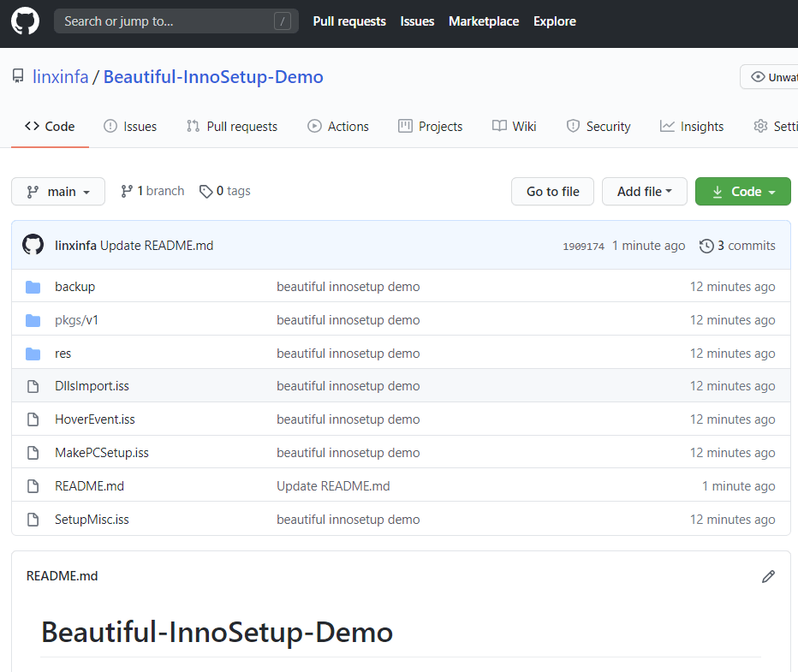Click the Go to file button
Screen dimensions: 798x672
(552, 191)
